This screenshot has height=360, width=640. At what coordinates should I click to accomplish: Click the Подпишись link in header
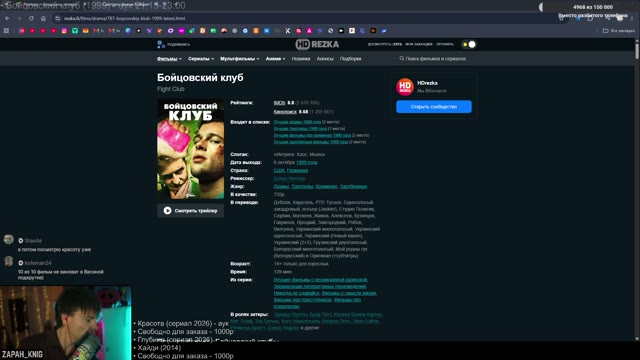(178, 44)
